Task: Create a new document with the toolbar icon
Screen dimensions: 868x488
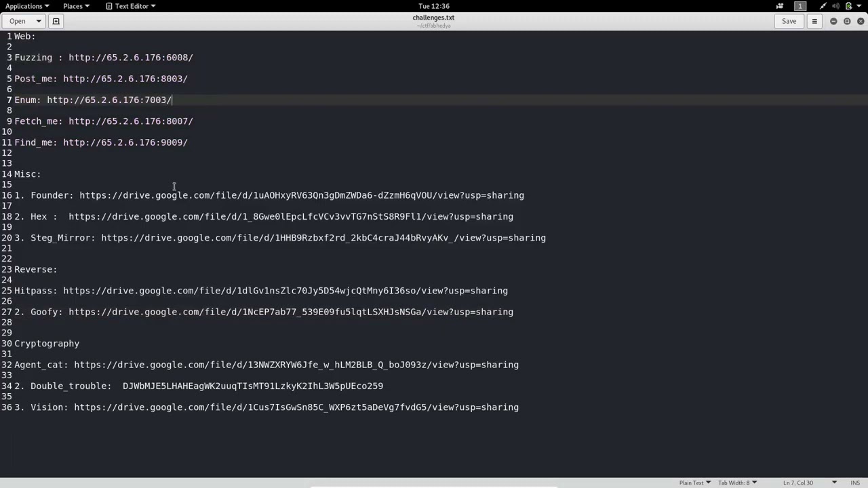Action: coord(56,21)
